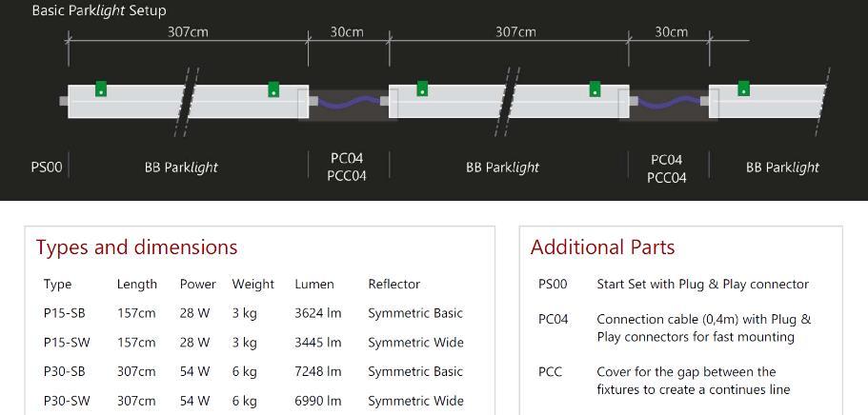Click the "Power" column header
Image resolution: width=868 pixels, height=415 pixels.
(197, 285)
